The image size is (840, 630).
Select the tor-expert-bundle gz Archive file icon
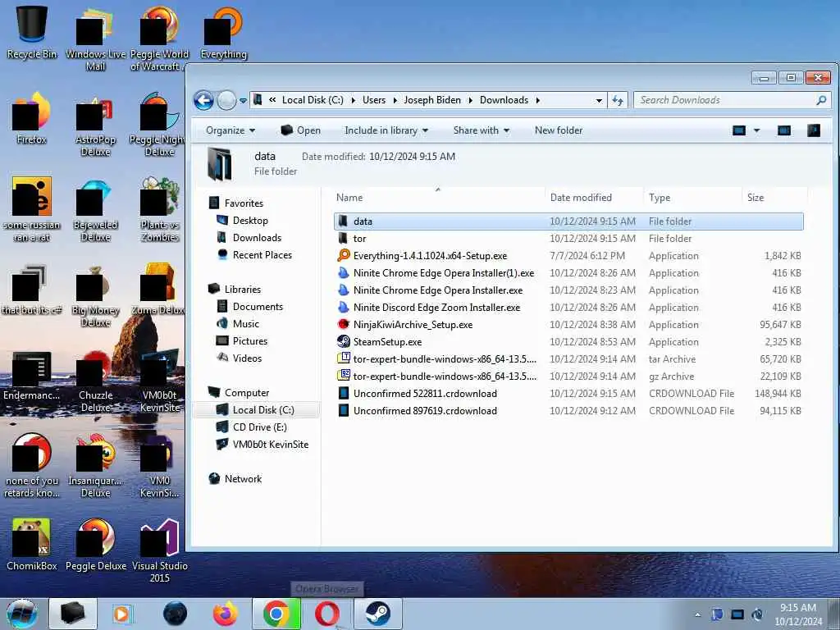click(344, 376)
